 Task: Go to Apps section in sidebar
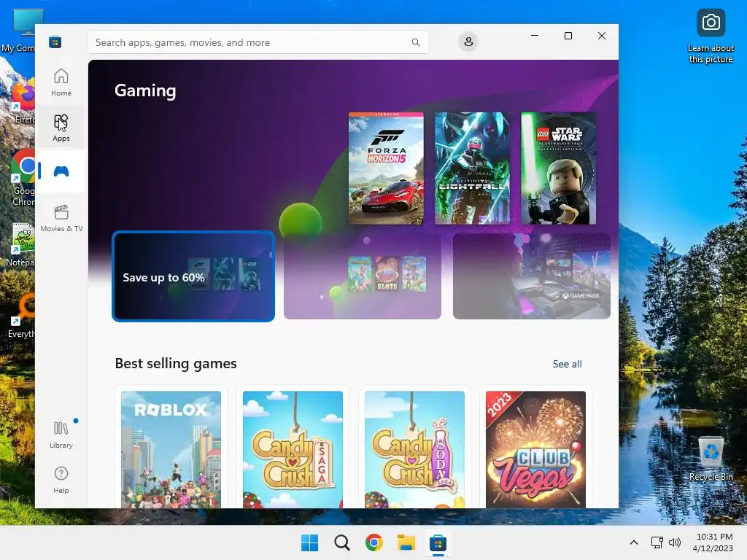(61, 128)
